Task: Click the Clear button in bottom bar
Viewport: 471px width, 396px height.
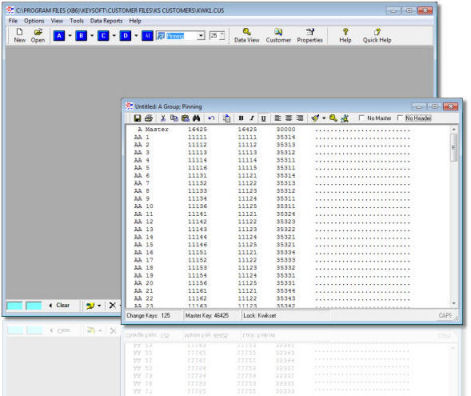Action: [59, 305]
